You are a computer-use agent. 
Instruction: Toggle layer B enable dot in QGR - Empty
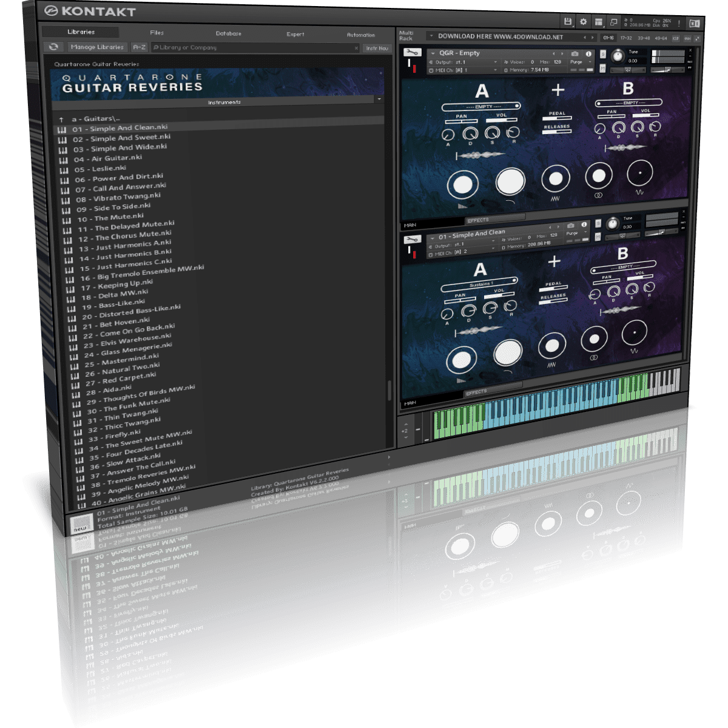(598, 104)
